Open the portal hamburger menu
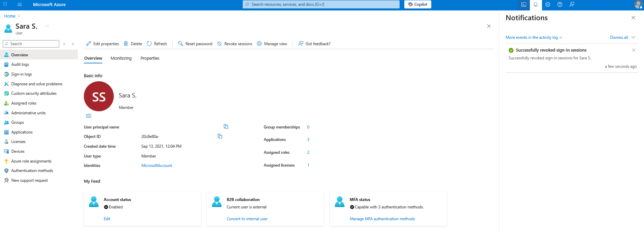 [20, 5]
